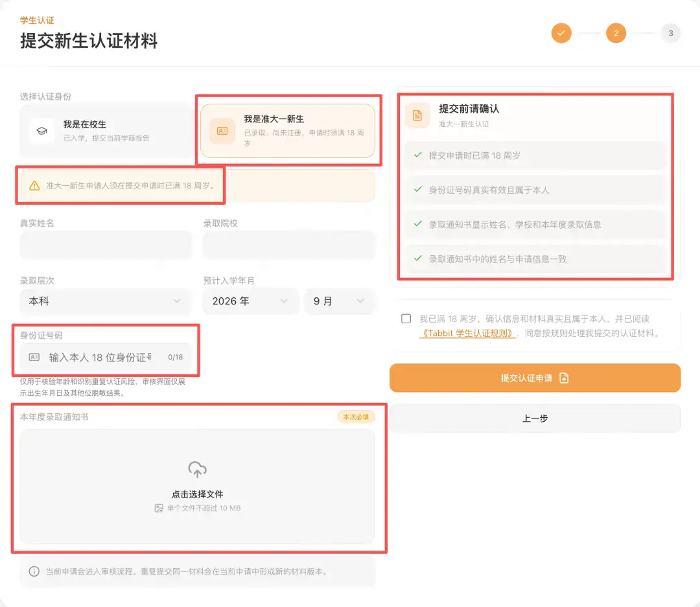Click the document icon next to 提交前请确认

[x=417, y=115]
